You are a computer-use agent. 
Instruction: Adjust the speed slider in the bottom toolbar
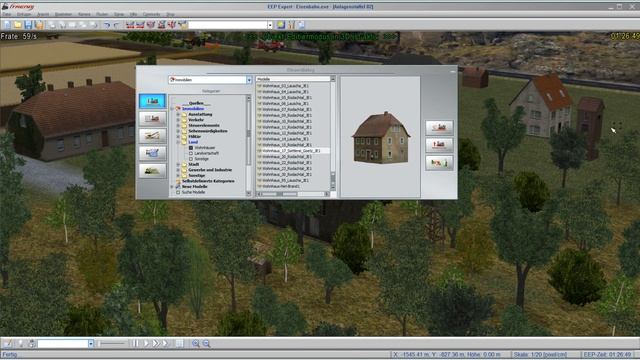[112, 344]
